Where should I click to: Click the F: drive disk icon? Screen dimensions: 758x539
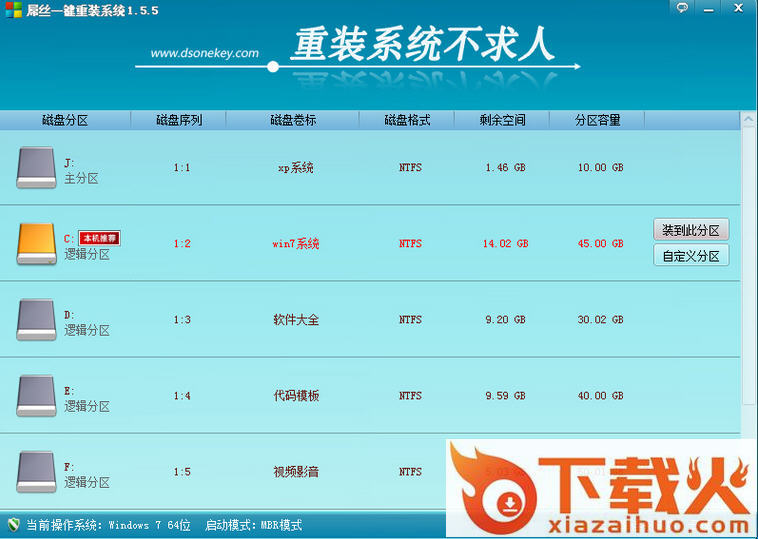pos(36,470)
